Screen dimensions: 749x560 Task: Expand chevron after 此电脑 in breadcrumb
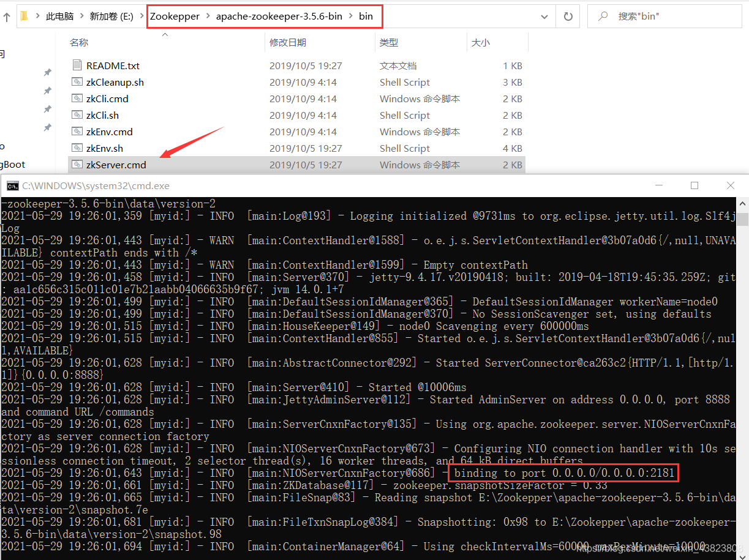[82, 17]
